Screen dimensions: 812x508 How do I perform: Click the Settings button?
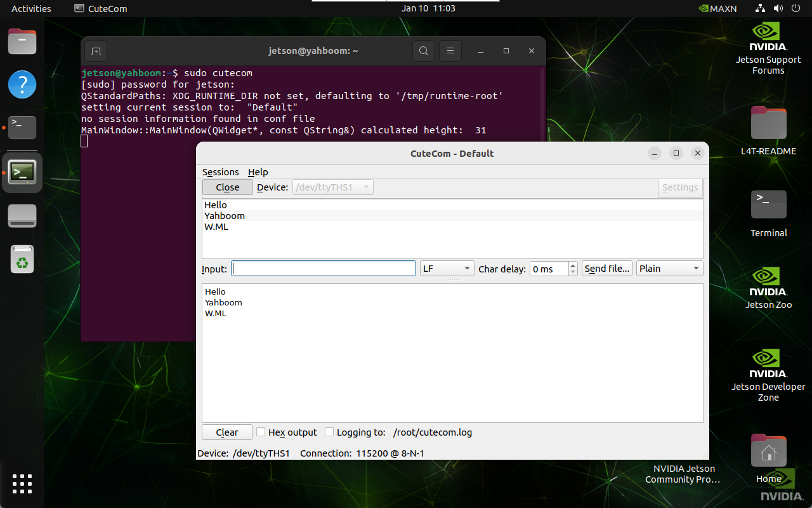[x=680, y=187]
